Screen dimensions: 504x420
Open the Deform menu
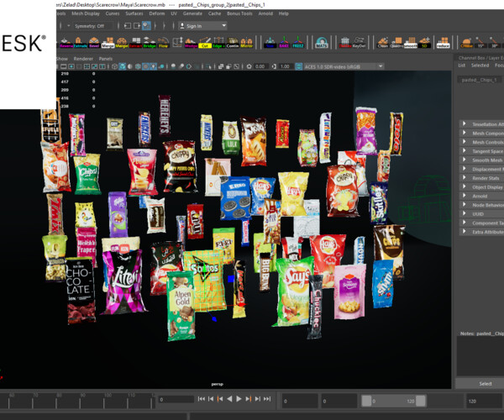(157, 13)
